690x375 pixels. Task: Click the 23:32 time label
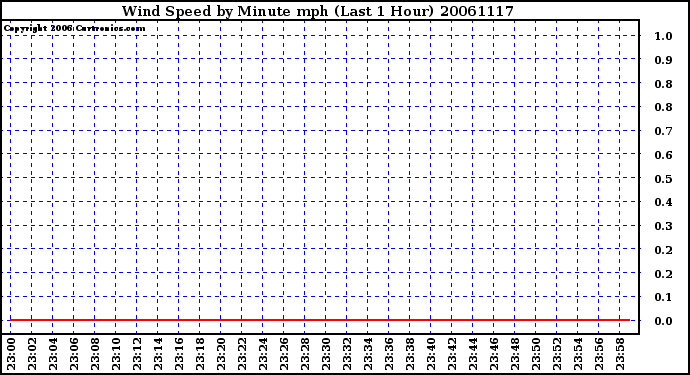point(347,354)
